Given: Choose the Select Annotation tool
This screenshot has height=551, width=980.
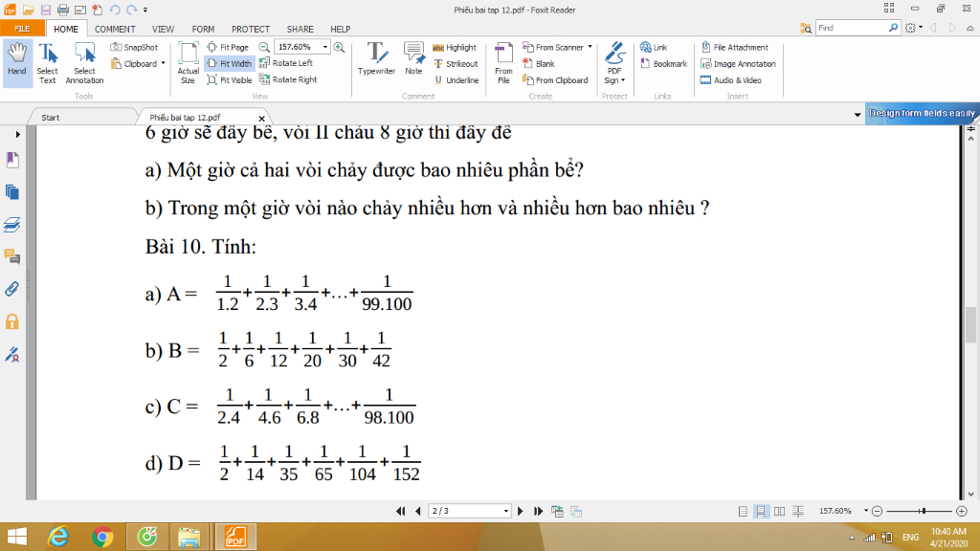Looking at the screenshot, I should pos(84,64).
